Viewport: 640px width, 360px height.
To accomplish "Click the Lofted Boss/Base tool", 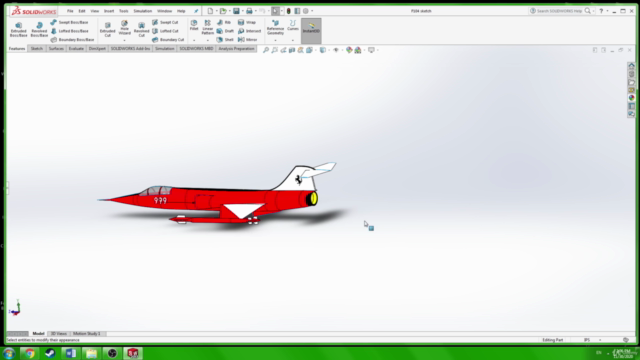I will (69, 31).
